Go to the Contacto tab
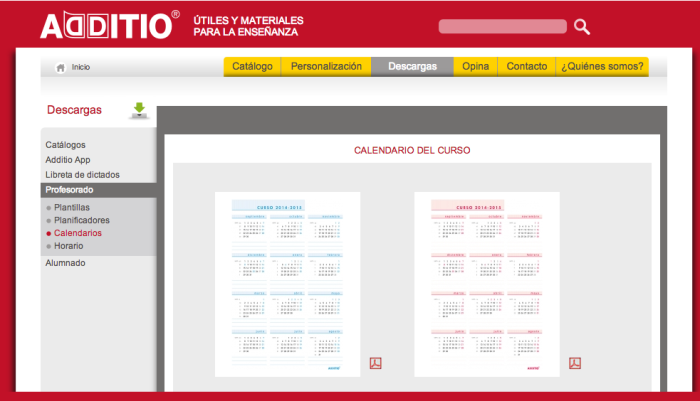700x401 pixels. pos(526,67)
